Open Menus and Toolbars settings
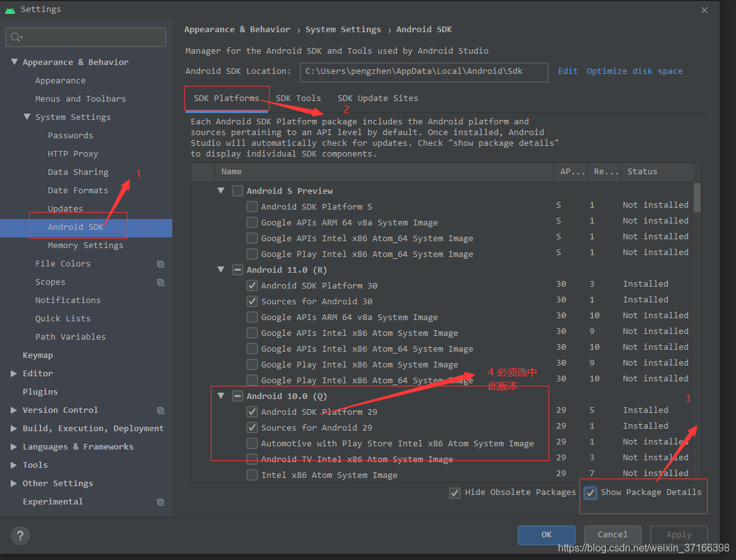 tap(80, 99)
